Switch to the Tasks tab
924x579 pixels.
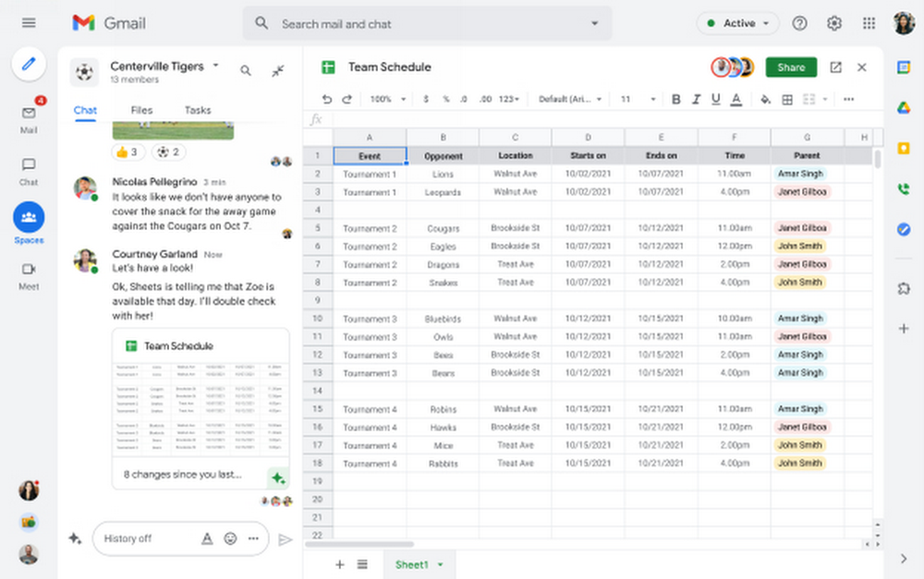click(198, 110)
